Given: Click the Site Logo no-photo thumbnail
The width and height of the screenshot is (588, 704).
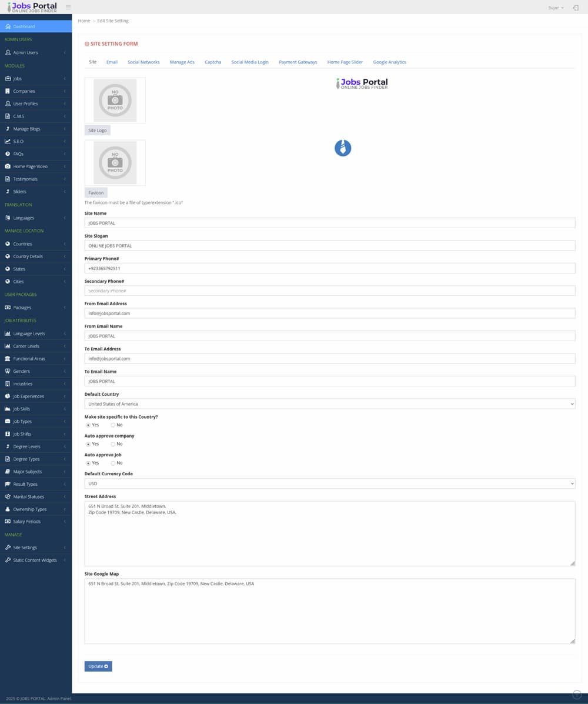Looking at the screenshot, I should click(115, 100).
